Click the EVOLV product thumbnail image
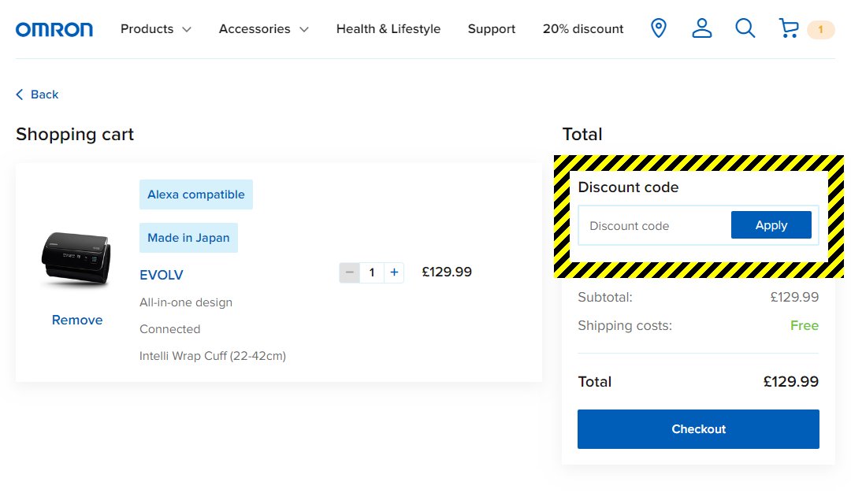The height and width of the screenshot is (504, 851). tap(76, 259)
